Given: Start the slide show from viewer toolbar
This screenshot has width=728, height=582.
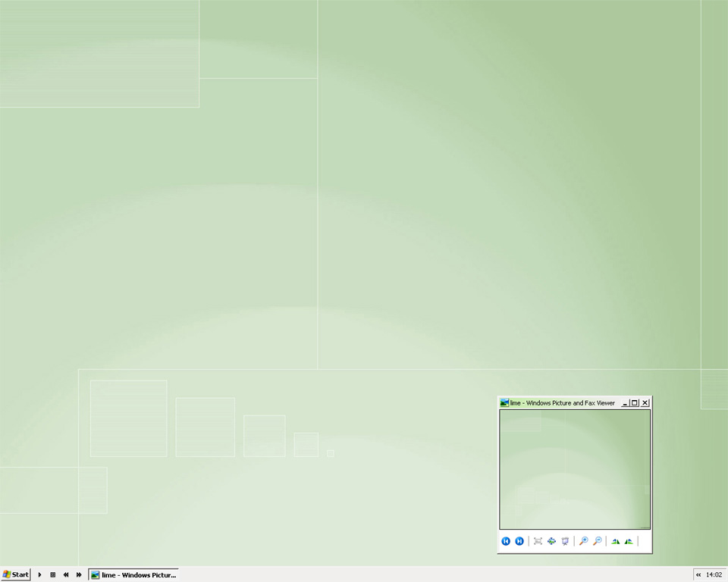Looking at the screenshot, I should click(565, 541).
